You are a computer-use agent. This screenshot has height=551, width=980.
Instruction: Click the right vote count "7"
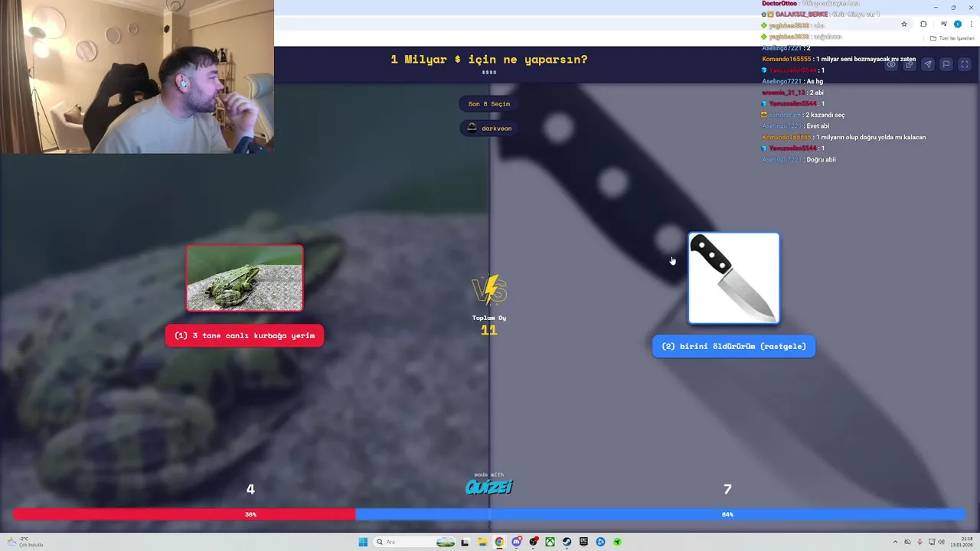(727, 489)
